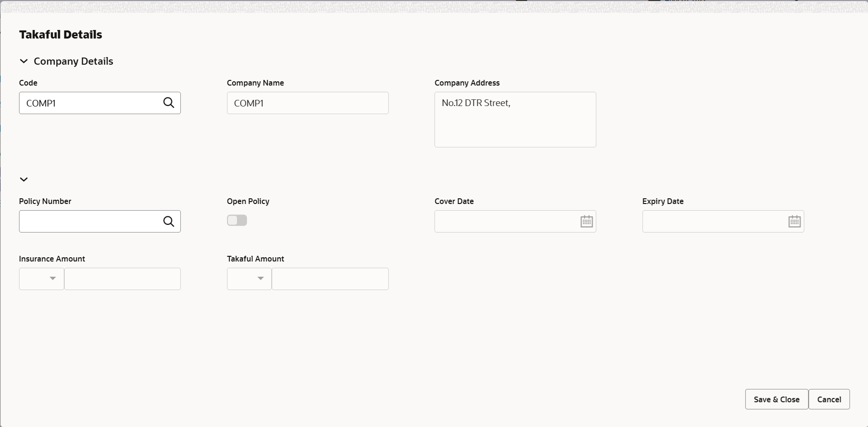868x427 pixels.
Task: Click the Insurance Amount value field
Action: point(122,279)
